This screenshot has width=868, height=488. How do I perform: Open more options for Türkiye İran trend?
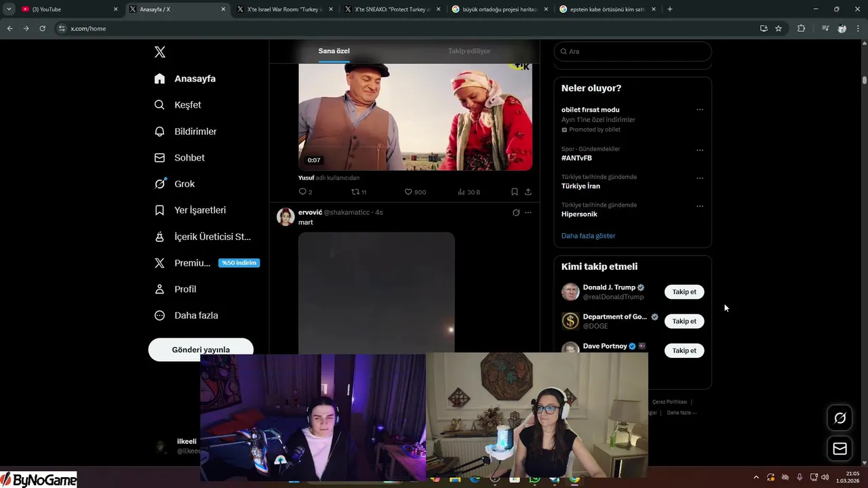point(700,178)
